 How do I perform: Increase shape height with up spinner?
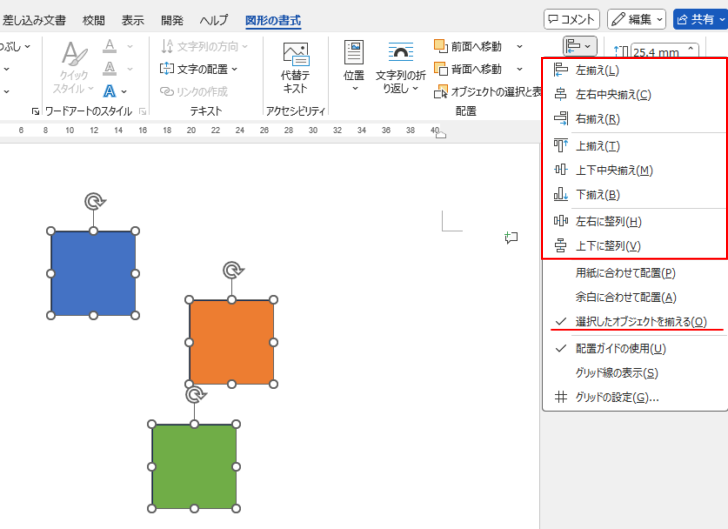pyautogui.click(x=691, y=48)
